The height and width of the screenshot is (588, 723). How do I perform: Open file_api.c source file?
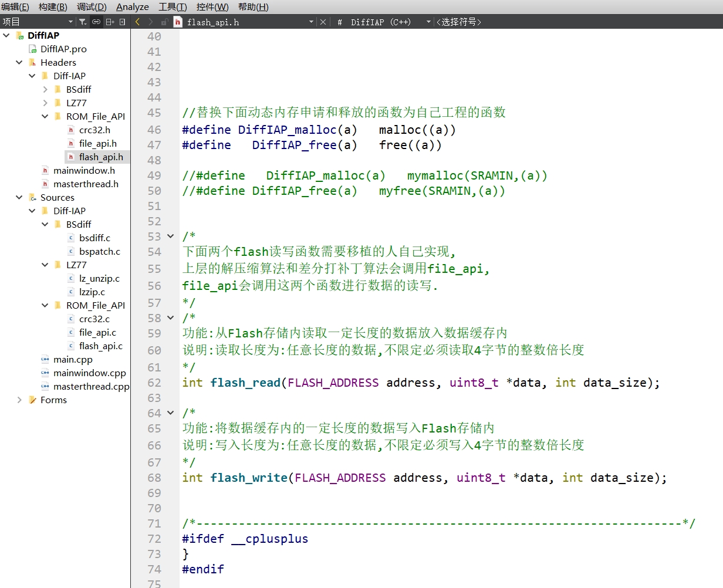click(x=97, y=332)
